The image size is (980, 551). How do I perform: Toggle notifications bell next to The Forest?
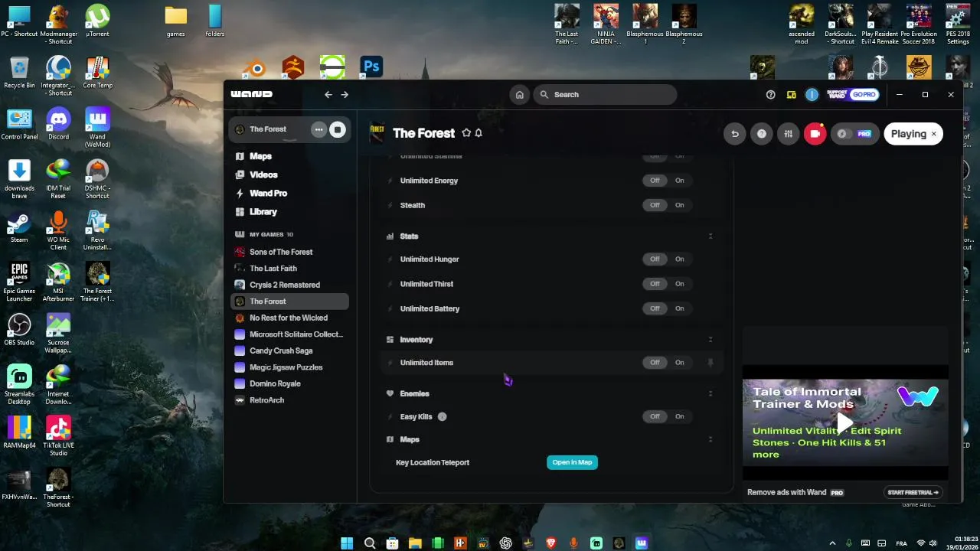(479, 133)
